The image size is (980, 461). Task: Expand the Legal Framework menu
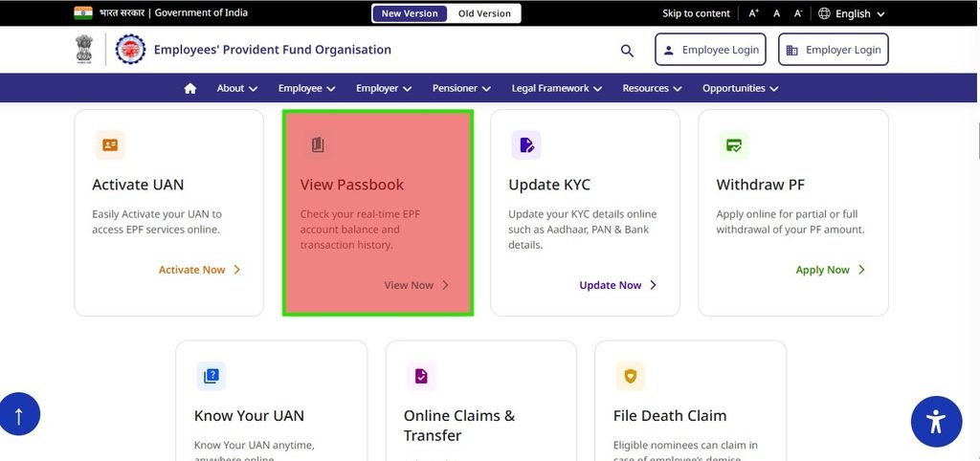[557, 88]
